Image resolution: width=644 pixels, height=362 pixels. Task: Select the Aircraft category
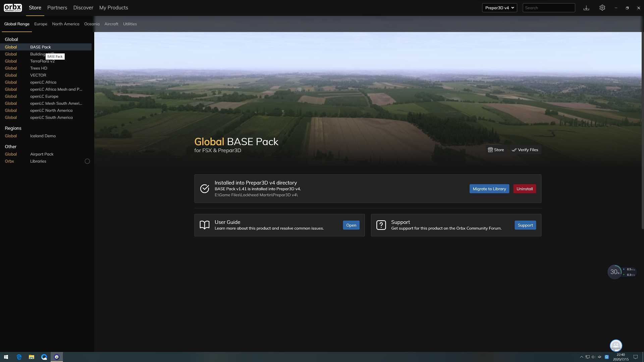[111, 24]
